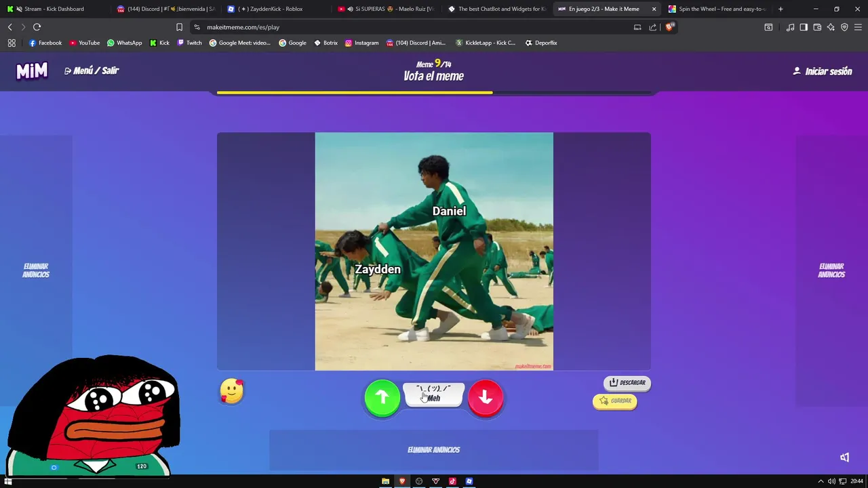Click the share page icon
Viewport: 868px width, 488px height.
point(652,27)
